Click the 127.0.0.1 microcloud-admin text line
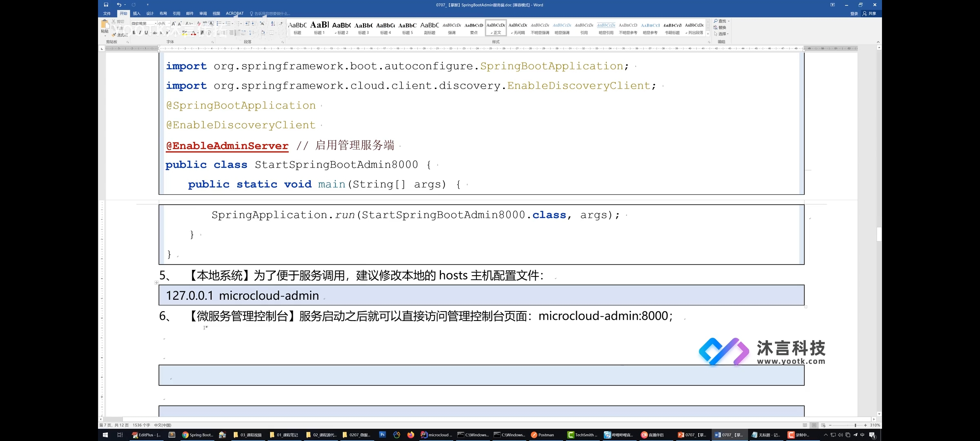Viewport: 980px width, 441px height. (x=242, y=295)
